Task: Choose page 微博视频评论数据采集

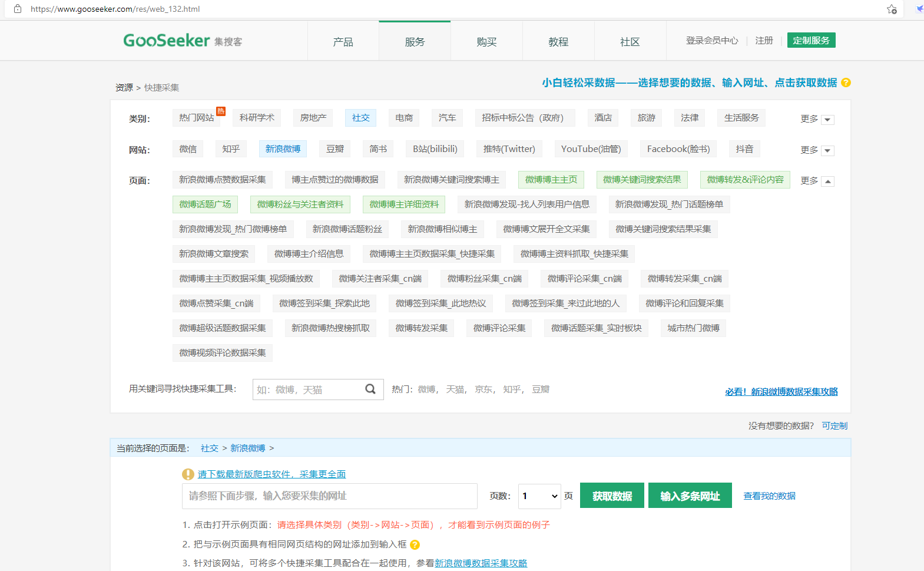Action: pyautogui.click(x=223, y=353)
